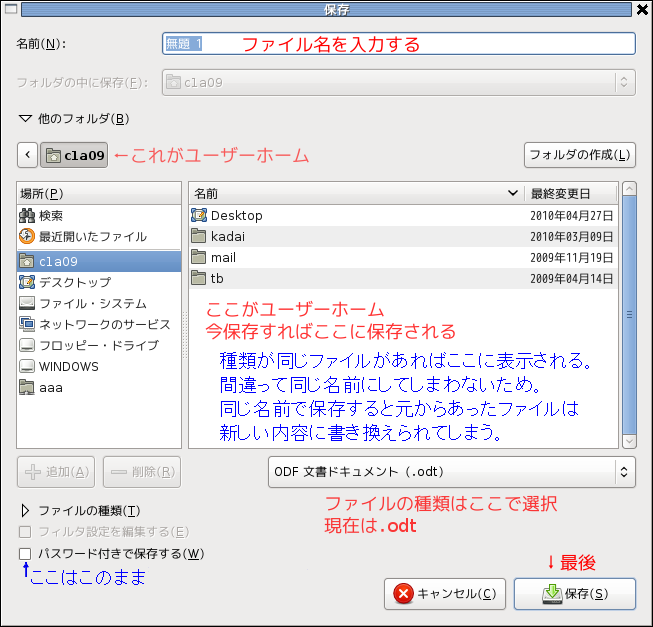Select デスクトップ in places list
Viewport: 653px width, 627px height.
click(99, 282)
